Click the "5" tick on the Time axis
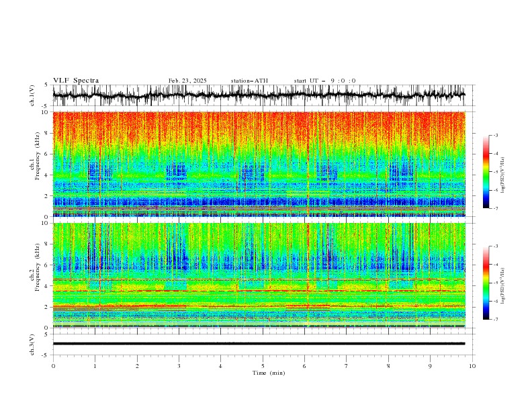The image size is (532, 411). coord(263,366)
